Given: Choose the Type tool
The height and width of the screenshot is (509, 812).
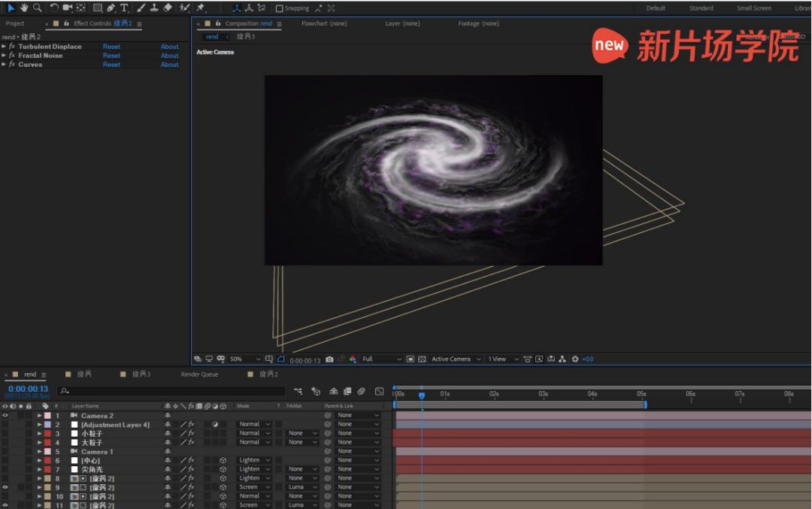Looking at the screenshot, I should coord(124,8).
